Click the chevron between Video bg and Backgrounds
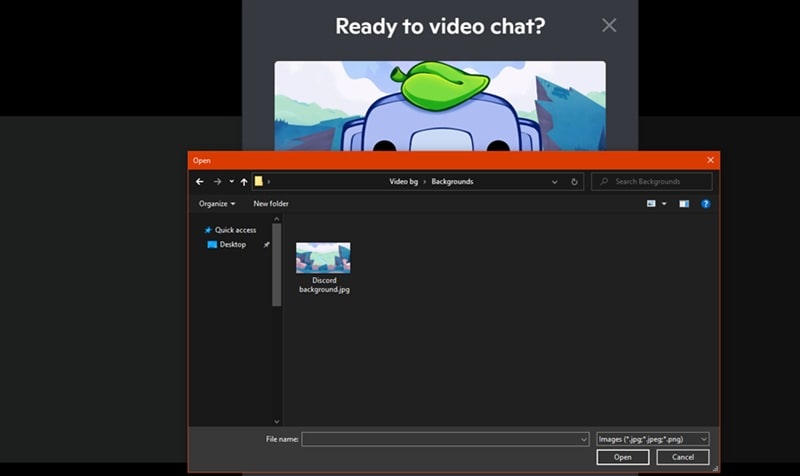The height and width of the screenshot is (476, 800). (424, 182)
